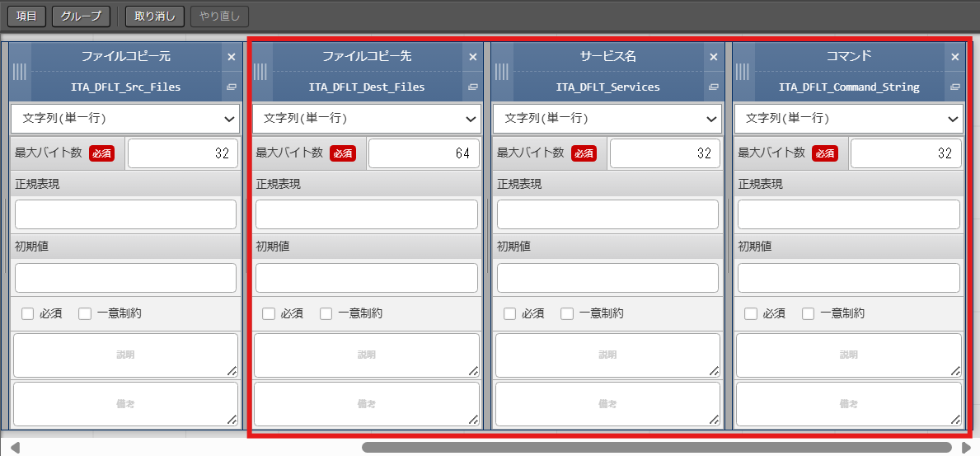Click the 備考 textarea in サービス名 column

pos(608,404)
